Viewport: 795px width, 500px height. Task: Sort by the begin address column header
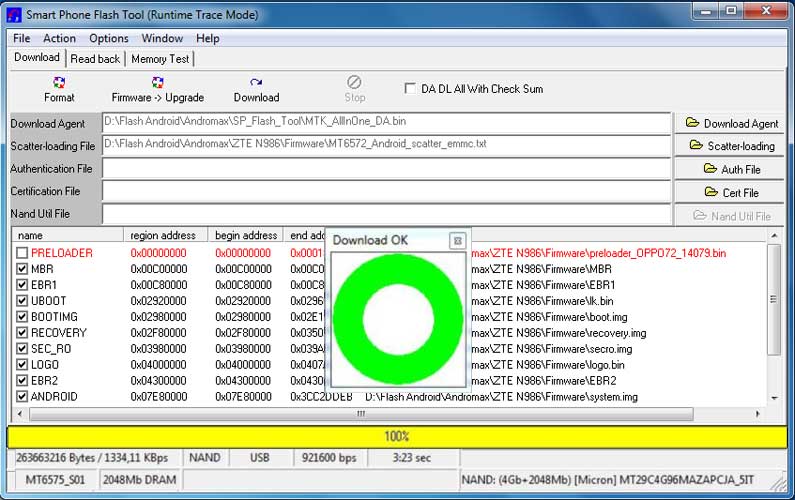tap(246, 235)
